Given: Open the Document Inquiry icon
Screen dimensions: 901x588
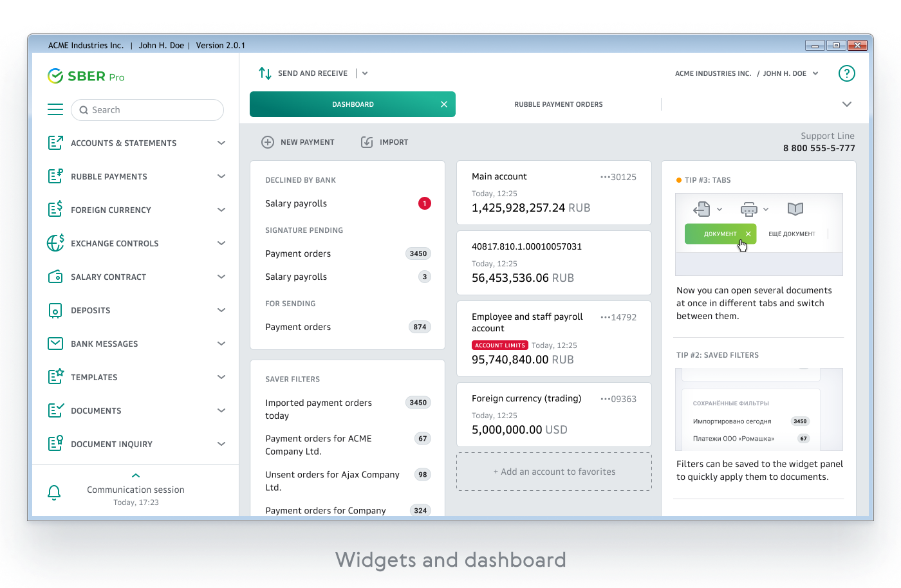Looking at the screenshot, I should point(55,444).
